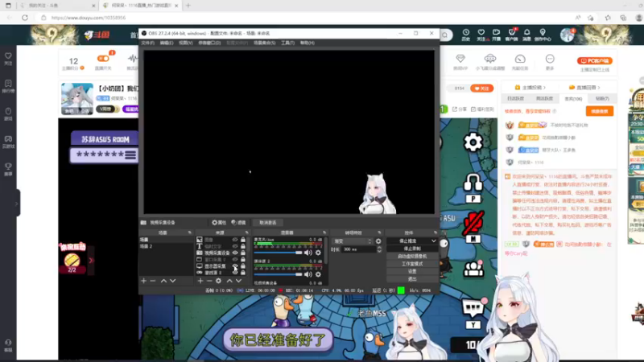Click the browser address bar URL
644x362 pixels.
tap(89, 18)
